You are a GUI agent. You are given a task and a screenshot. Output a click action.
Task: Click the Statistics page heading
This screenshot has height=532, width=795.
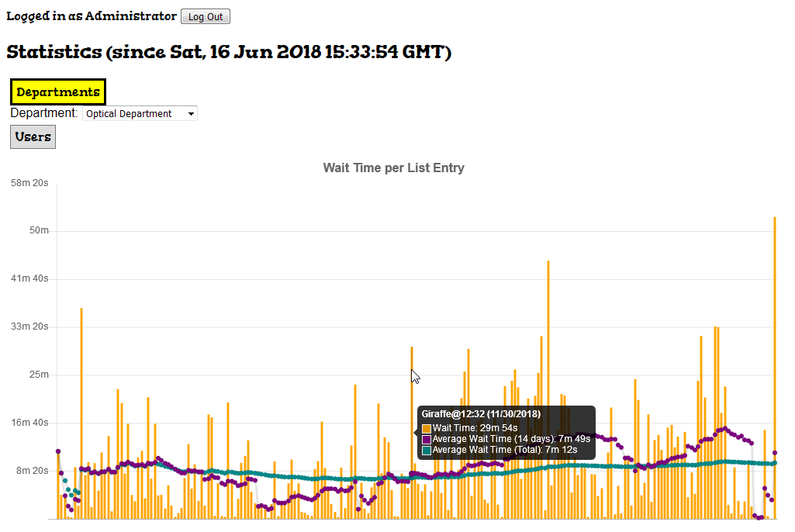coord(229,53)
